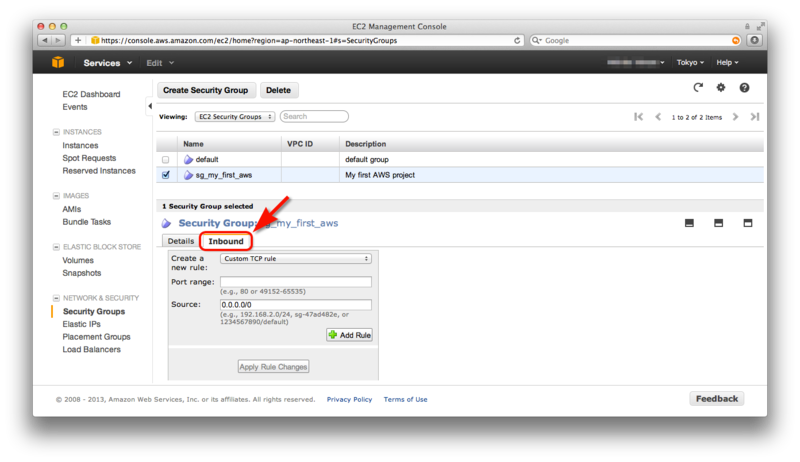Focus the security group Search field

(314, 117)
